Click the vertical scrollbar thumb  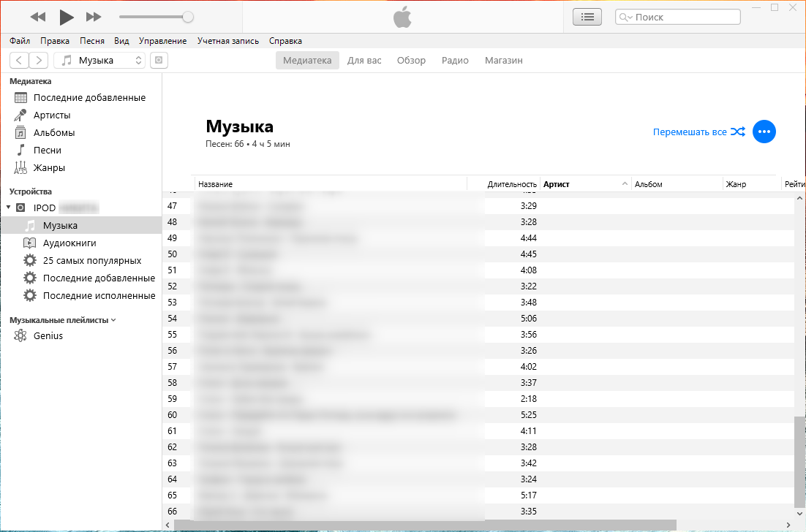(x=800, y=460)
